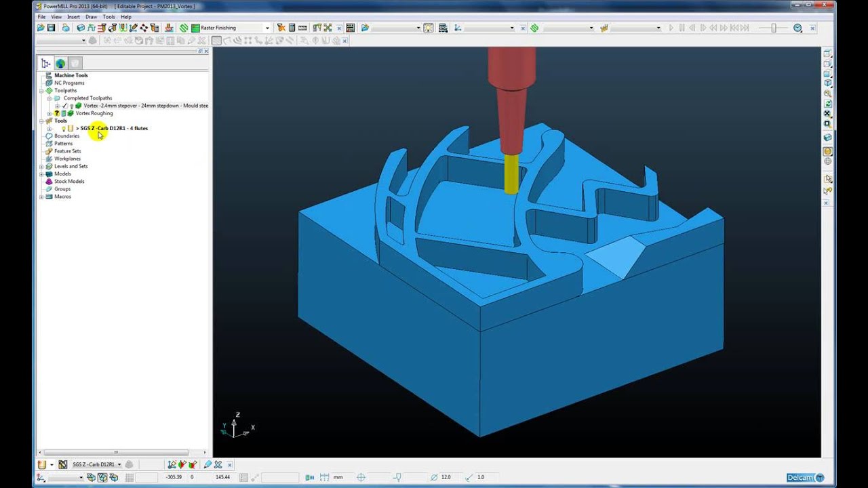Click the units field showing mm

coord(342,477)
